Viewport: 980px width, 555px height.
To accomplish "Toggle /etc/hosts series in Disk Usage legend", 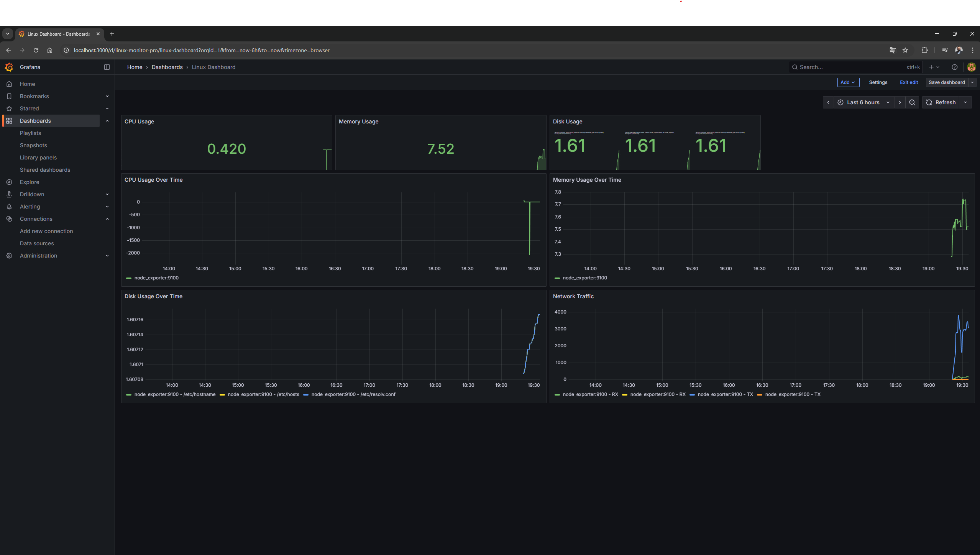I will pyautogui.click(x=263, y=394).
